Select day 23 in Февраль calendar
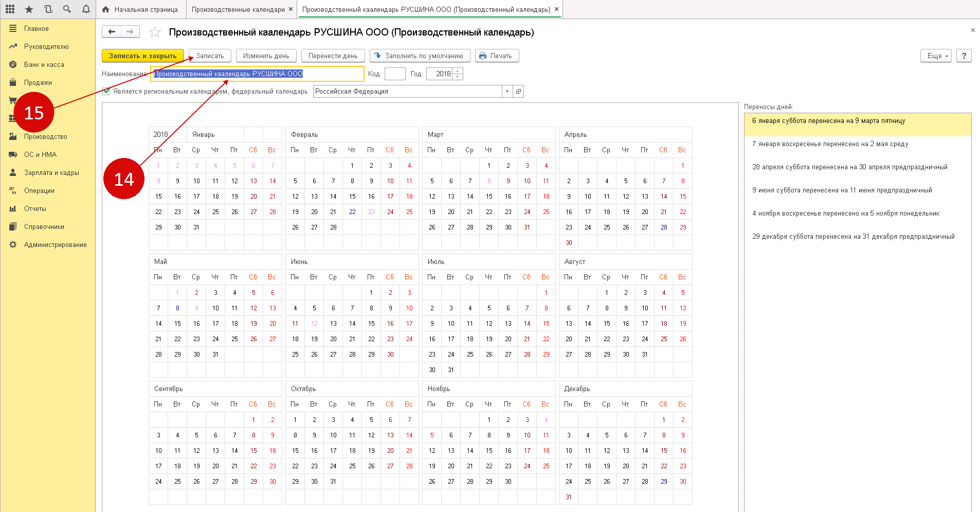Image resolution: width=980 pixels, height=512 pixels. pos(371,212)
